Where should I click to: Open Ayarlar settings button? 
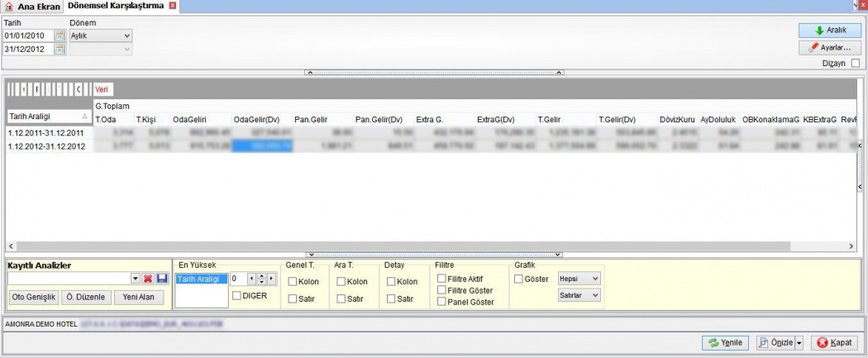pyautogui.click(x=830, y=48)
